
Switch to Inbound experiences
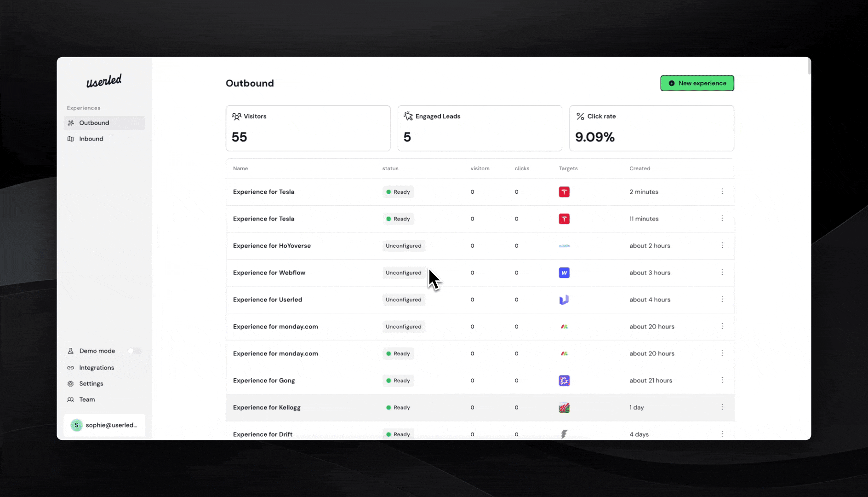point(104,139)
